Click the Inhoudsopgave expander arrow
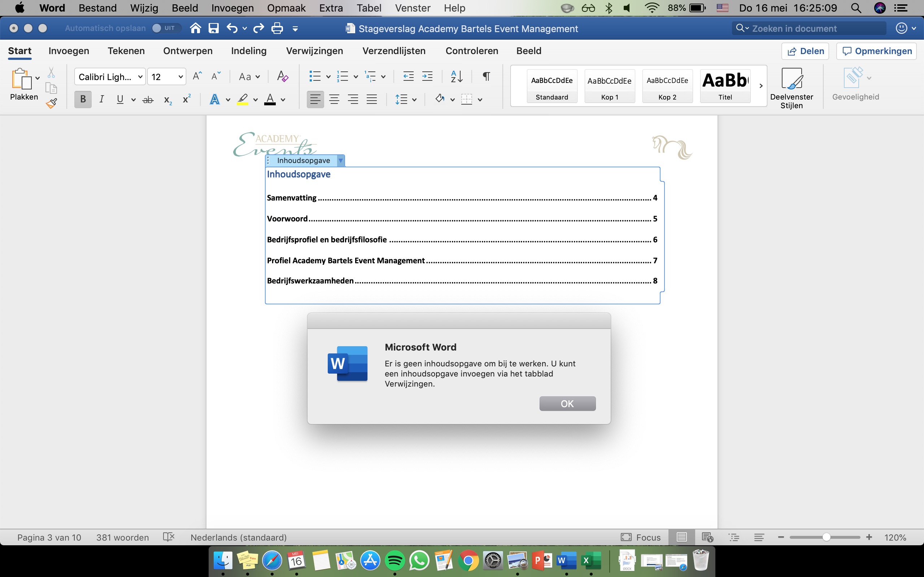Image resolution: width=924 pixels, height=577 pixels. [x=339, y=160]
